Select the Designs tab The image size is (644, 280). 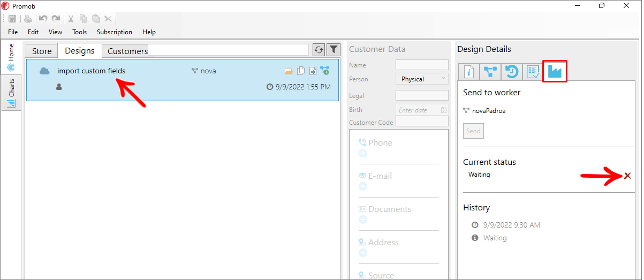(x=80, y=50)
